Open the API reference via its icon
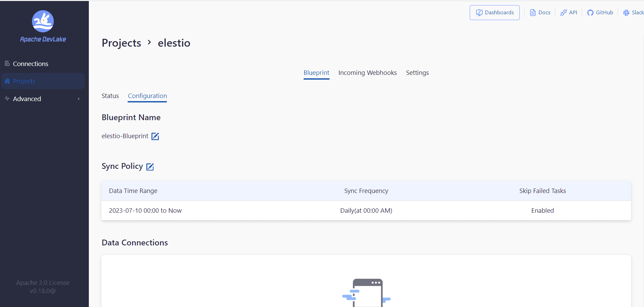Image resolution: width=644 pixels, height=307 pixels. (563, 12)
